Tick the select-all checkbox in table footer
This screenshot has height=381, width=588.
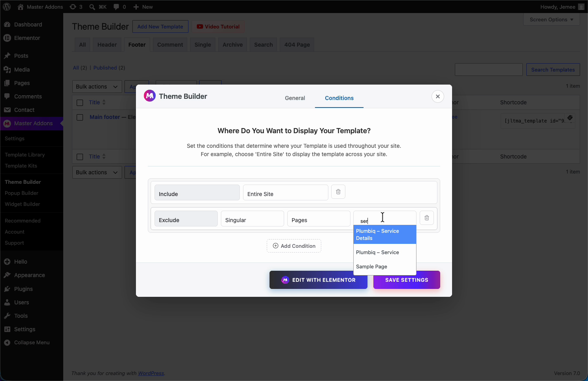(80, 157)
